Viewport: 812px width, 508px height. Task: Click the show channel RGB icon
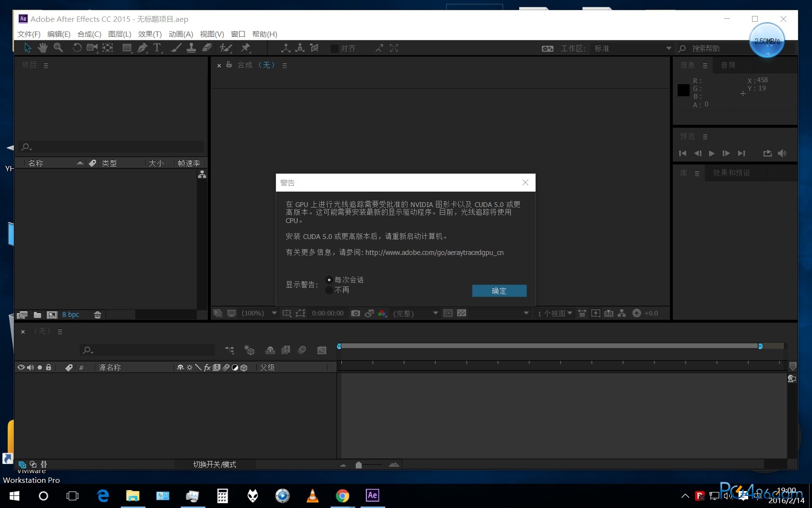(382, 313)
